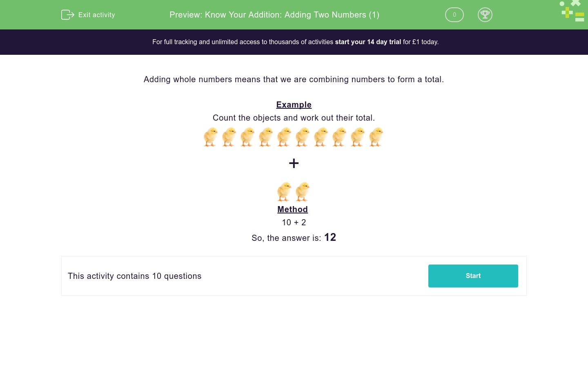Image resolution: width=588 pixels, height=368 pixels.
Task: Select the answer value 12
Action: tap(330, 237)
